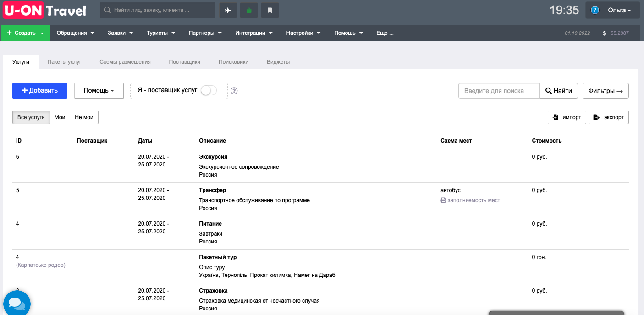The height and width of the screenshot is (315, 644).
Task: Click the Питание service title
Action: click(210, 224)
